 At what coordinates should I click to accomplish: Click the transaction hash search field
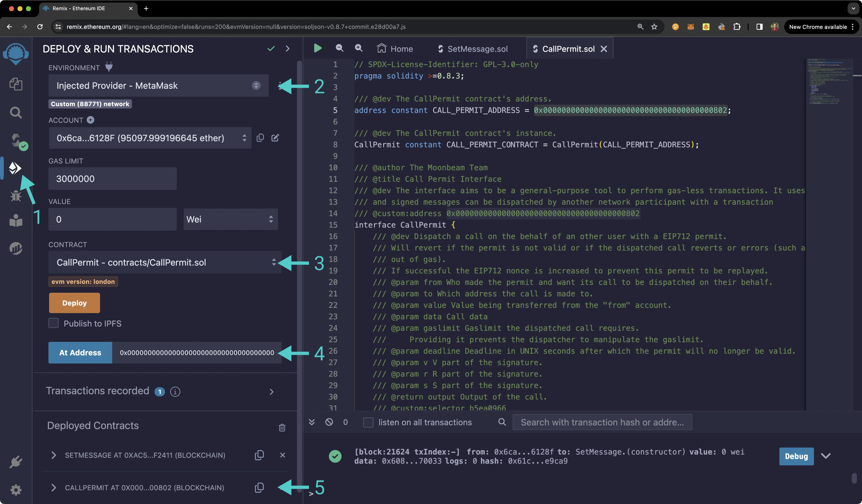[x=602, y=422]
